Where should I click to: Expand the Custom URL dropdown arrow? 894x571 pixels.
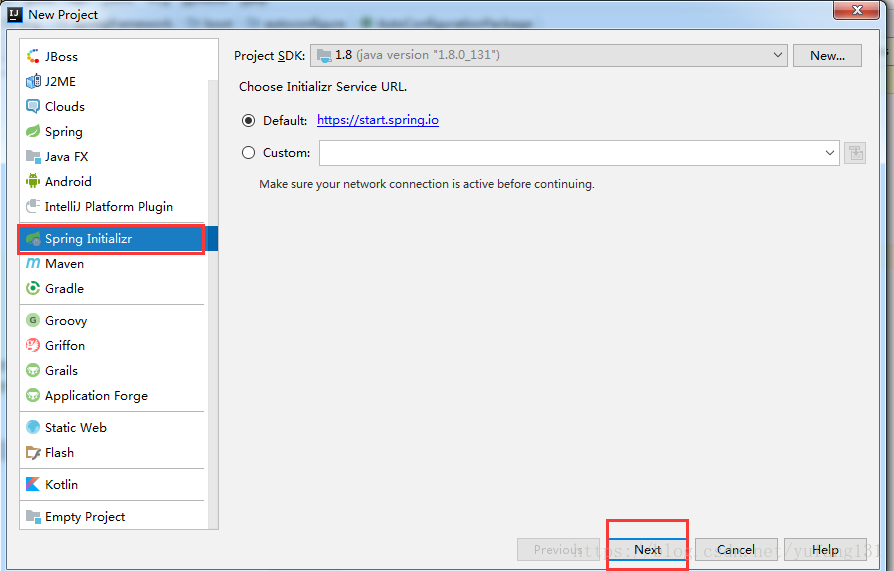pyautogui.click(x=830, y=153)
